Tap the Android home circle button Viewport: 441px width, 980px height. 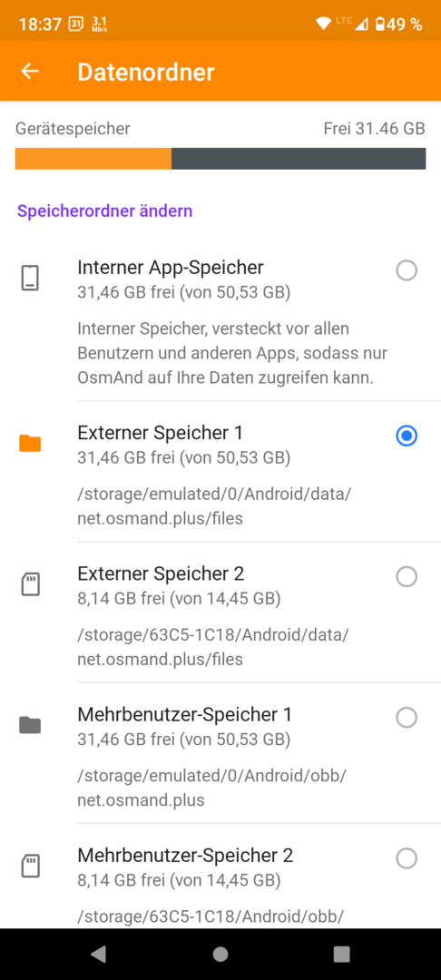coord(220,953)
